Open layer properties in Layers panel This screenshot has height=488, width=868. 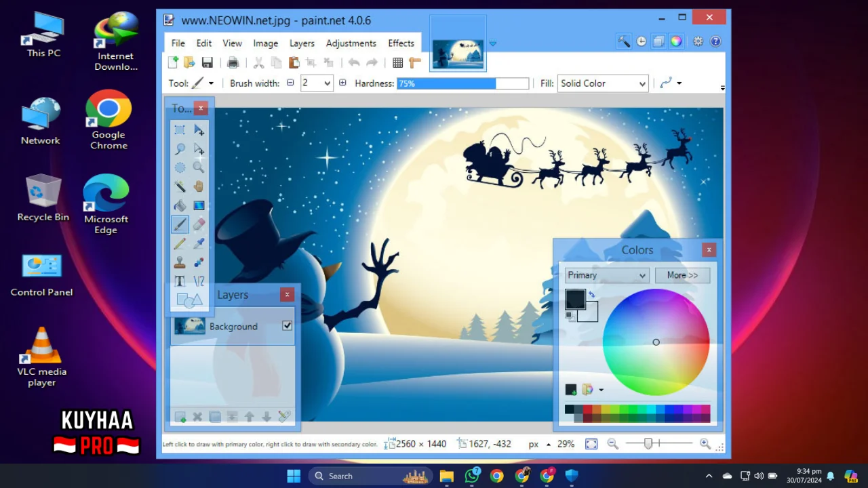pyautogui.click(x=284, y=417)
